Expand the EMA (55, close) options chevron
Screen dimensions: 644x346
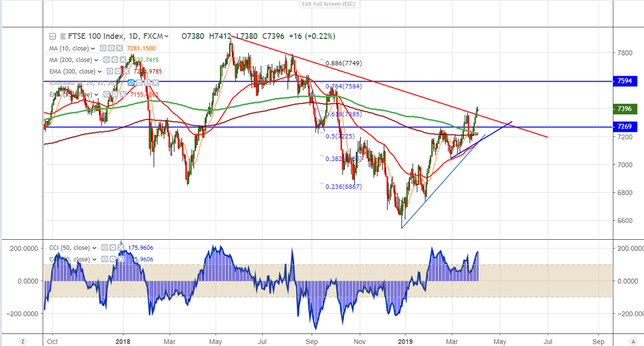96,95
